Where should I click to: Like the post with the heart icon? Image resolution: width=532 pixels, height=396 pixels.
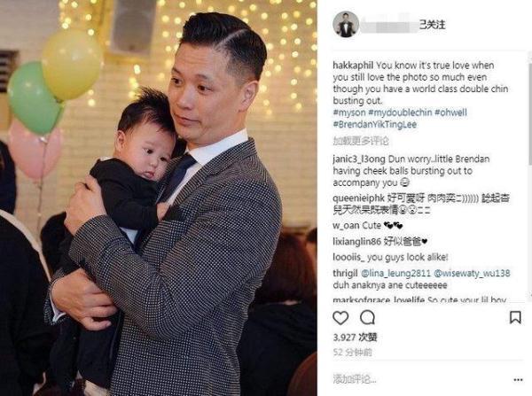pyautogui.click(x=340, y=318)
